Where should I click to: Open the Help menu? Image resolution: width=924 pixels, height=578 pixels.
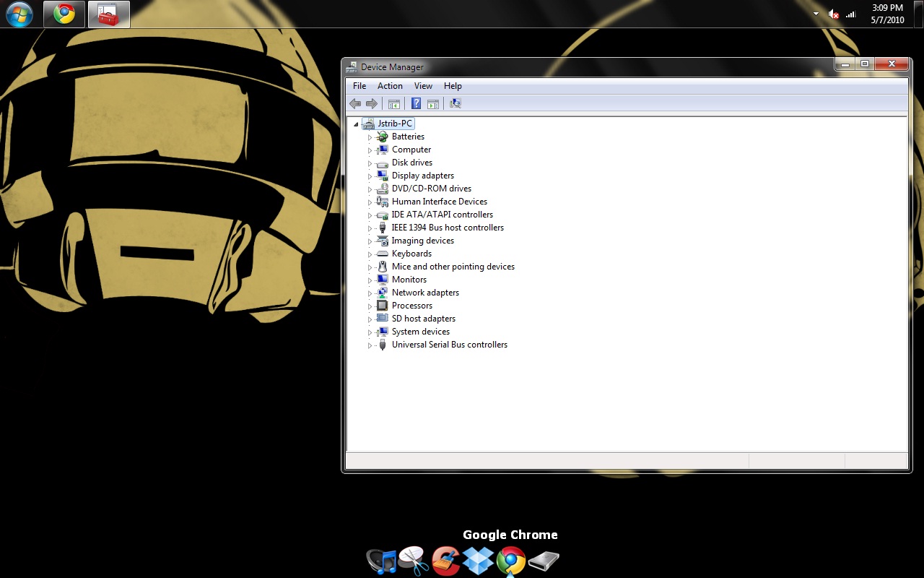point(453,86)
